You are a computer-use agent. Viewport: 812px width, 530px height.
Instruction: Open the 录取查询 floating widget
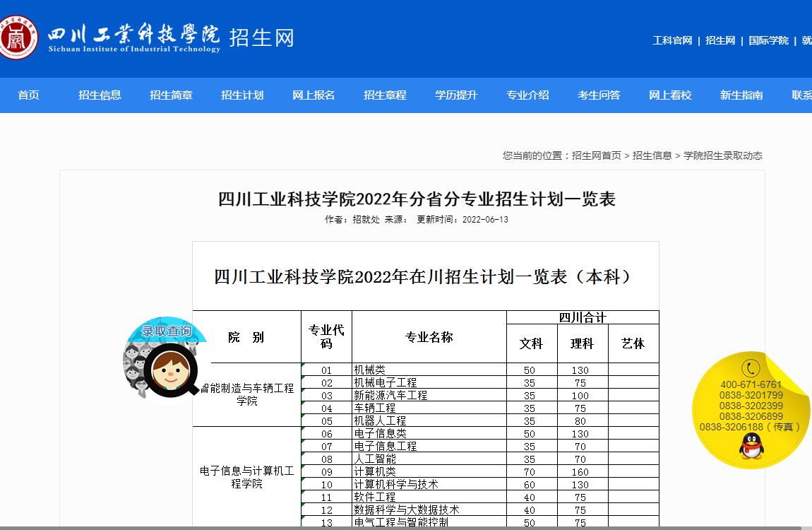(x=163, y=358)
